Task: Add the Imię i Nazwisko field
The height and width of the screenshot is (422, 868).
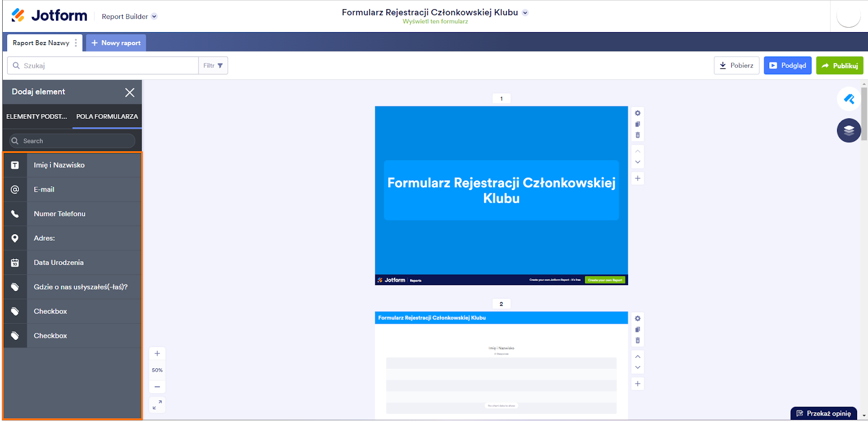Action: pos(72,165)
